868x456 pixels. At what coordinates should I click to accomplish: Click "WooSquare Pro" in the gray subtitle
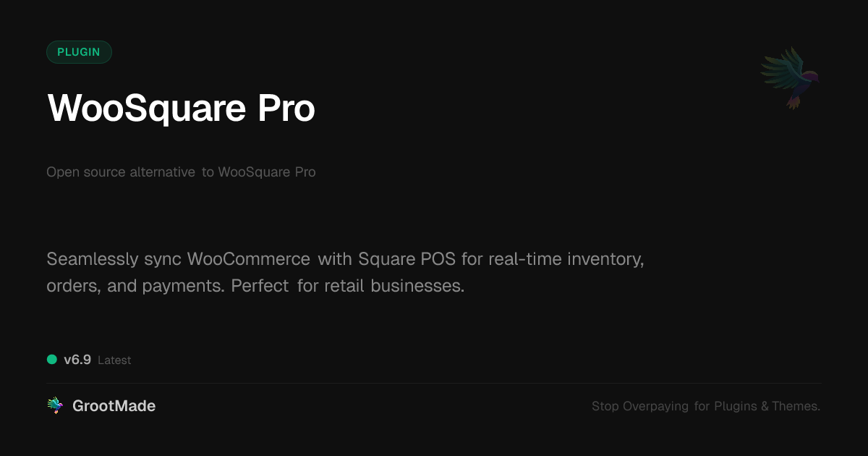point(267,172)
